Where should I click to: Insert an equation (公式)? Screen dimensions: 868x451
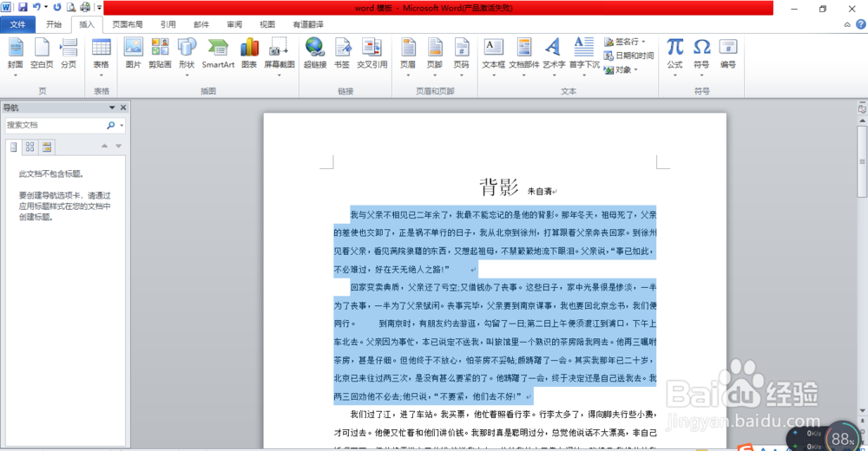pos(674,56)
